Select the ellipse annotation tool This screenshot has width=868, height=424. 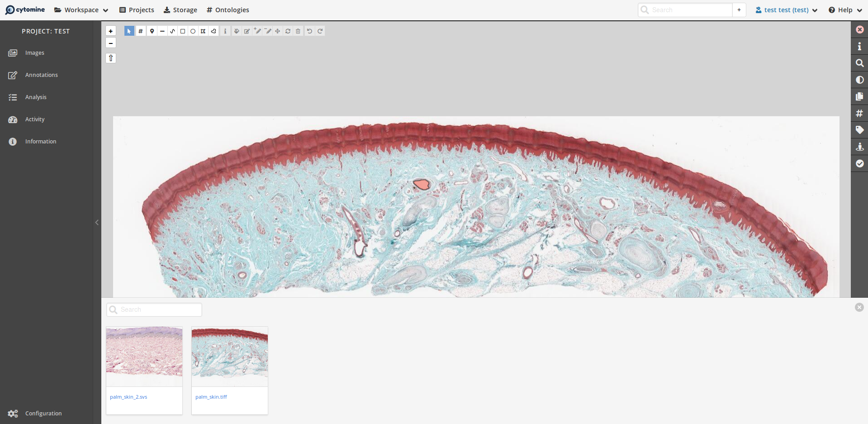(193, 31)
